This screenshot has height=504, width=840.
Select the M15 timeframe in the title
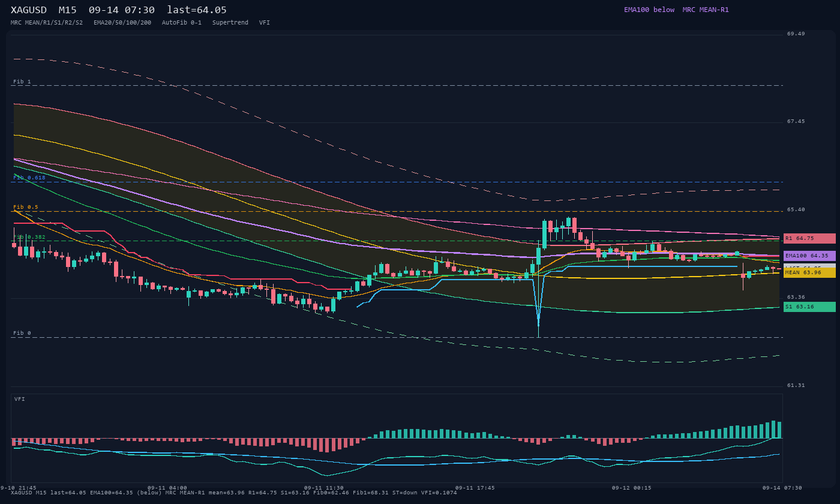pos(68,10)
